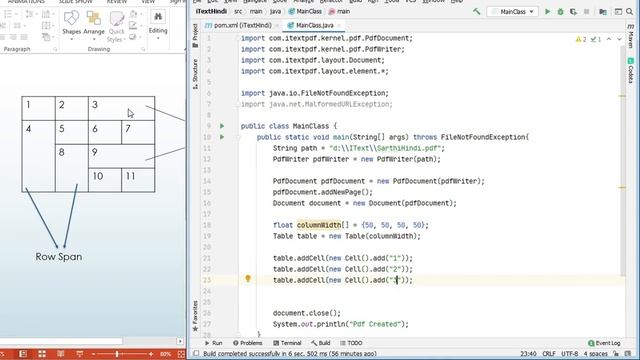Expand the Paragraph group dialog launcher
The image size is (640, 360).
point(55,49)
